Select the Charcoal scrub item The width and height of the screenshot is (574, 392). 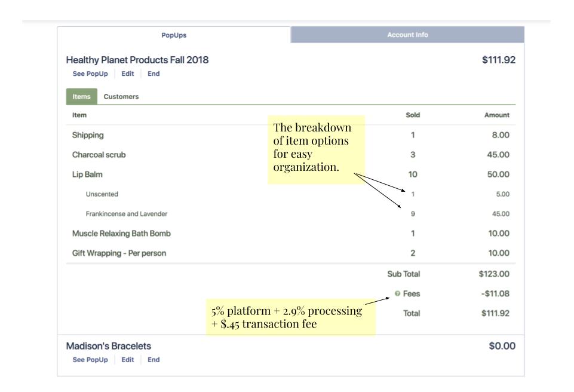[99, 155]
